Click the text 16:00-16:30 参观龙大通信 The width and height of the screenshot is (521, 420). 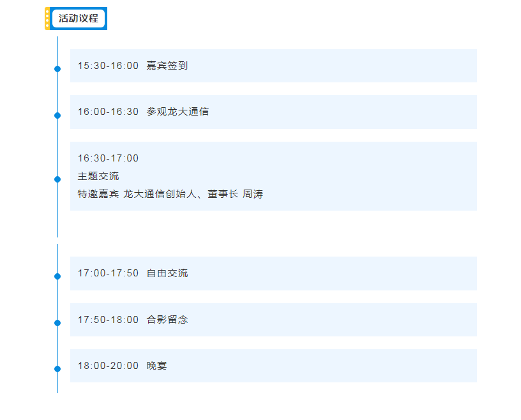(x=143, y=112)
